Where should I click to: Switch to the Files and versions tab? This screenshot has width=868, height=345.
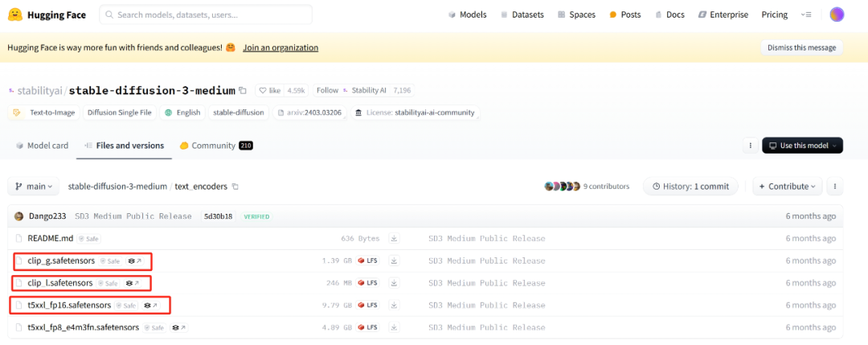point(124,146)
